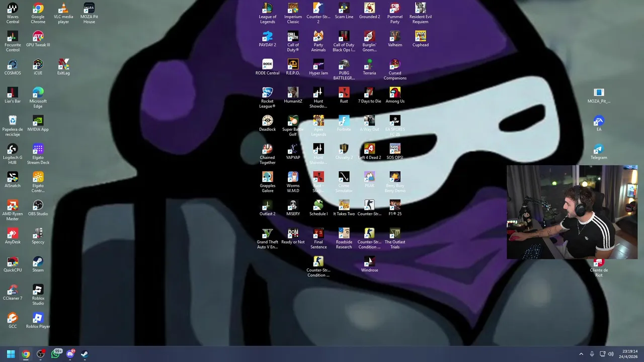Open the PAYDAY 2 shortcut

click(x=268, y=39)
